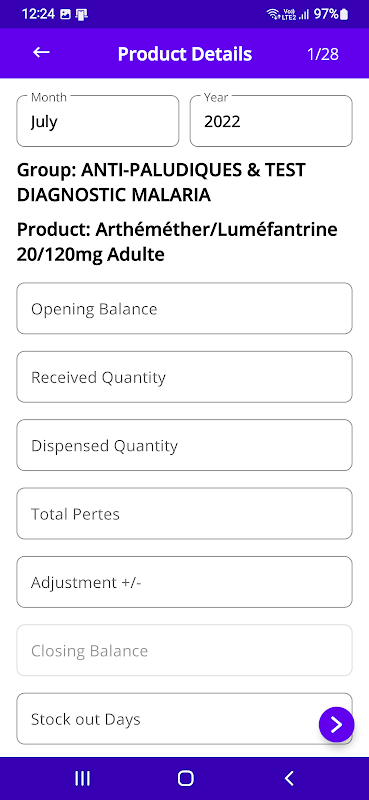Tap the 1/28 page counter
369x800 pixels.
click(x=323, y=54)
